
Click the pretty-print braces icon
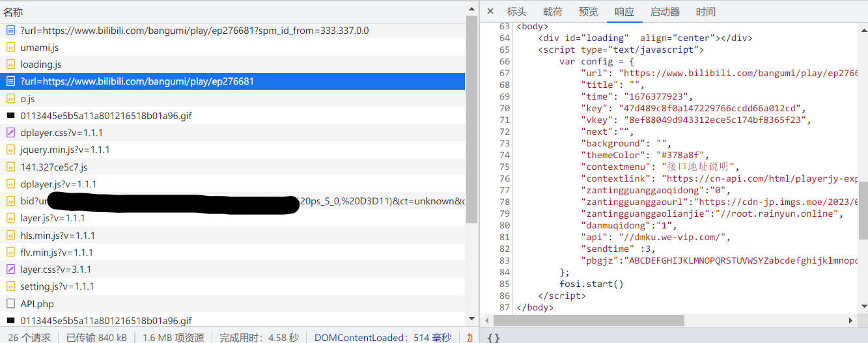pos(494,337)
